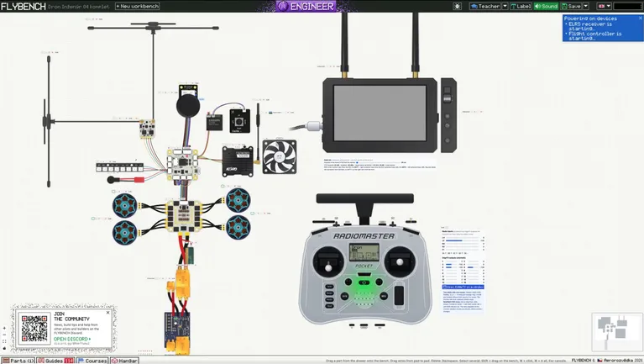Click the fit-to-screen icon
This screenshot has width=644, height=364.
(x=4, y=341)
